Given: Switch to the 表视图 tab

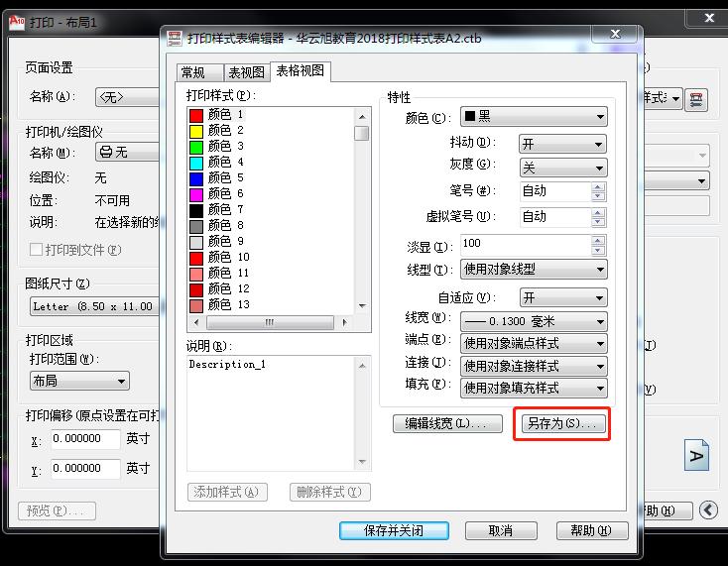Looking at the screenshot, I should point(247,72).
